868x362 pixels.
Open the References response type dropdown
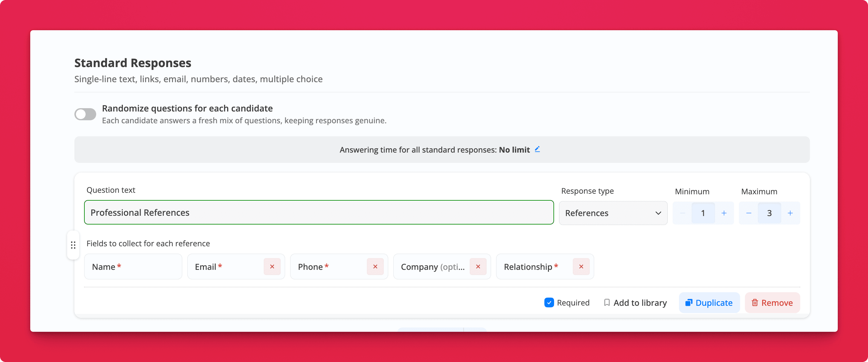click(x=613, y=213)
